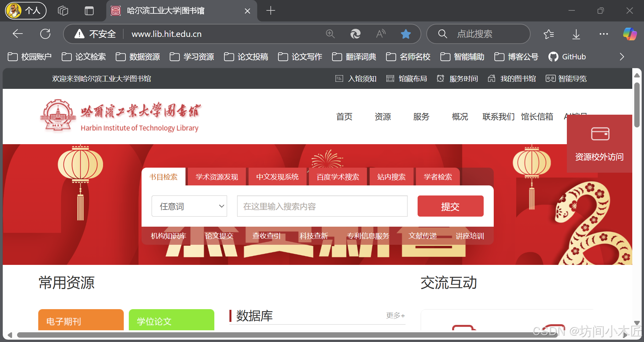The width and height of the screenshot is (644, 342).
Task: Open the 服务 nav menu
Action: click(421, 117)
